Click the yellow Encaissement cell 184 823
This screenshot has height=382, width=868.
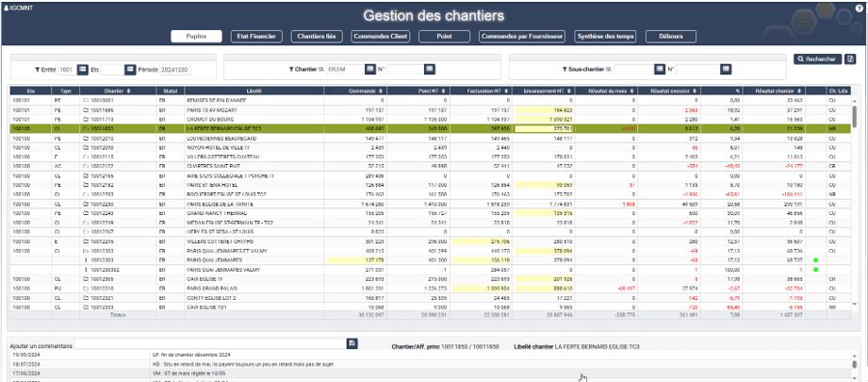(544, 109)
